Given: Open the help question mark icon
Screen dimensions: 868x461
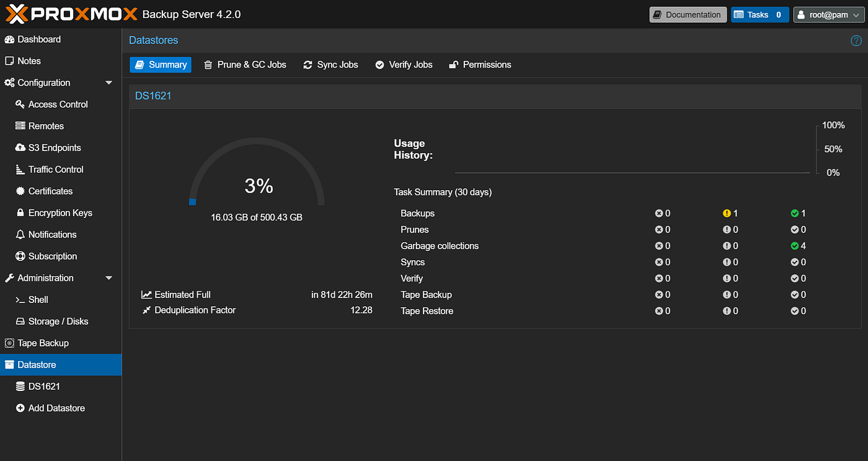Looking at the screenshot, I should (x=856, y=41).
